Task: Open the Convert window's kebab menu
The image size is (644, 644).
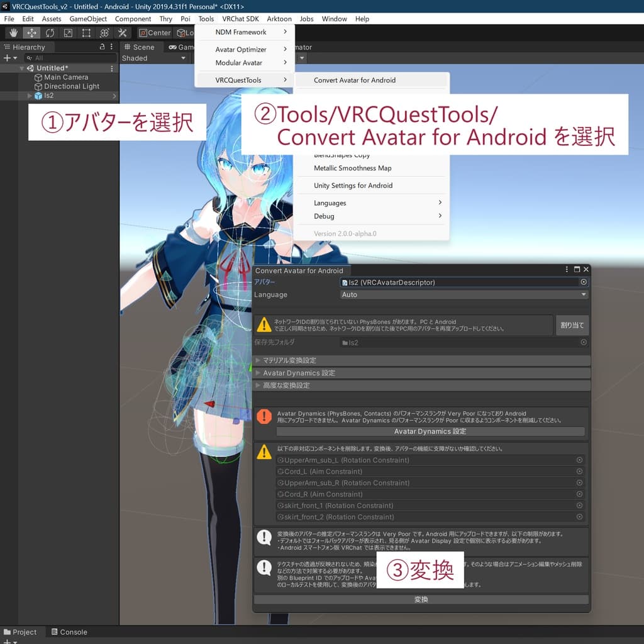Action: (565, 269)
